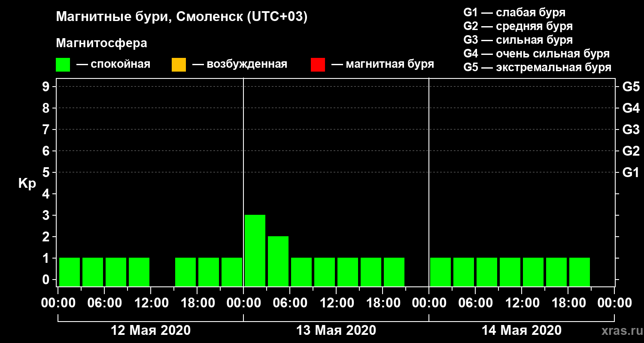Image resolution: width=644 pixels, height=343 pixels.
Task: Click the '18:00' time label under 12 May
Action: pyautogui.click(x=197, y=303)
